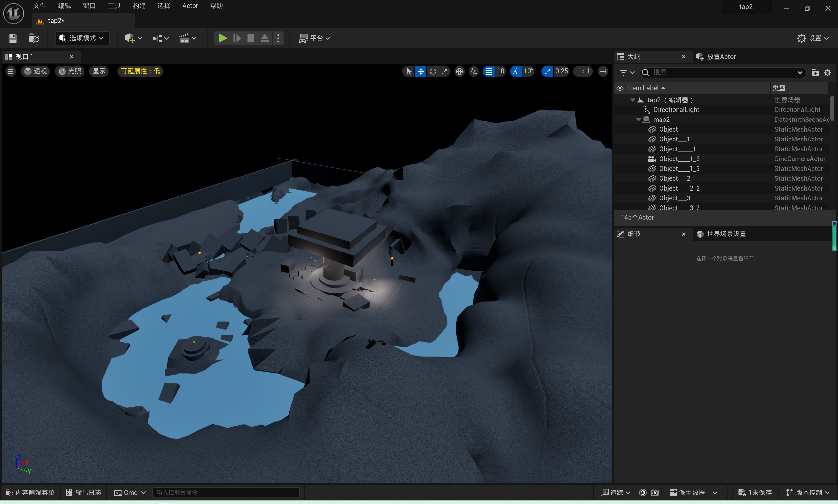The image size is (838, 504).
Task: Click the 透视 perspective view button
Action: pos(35,71)
